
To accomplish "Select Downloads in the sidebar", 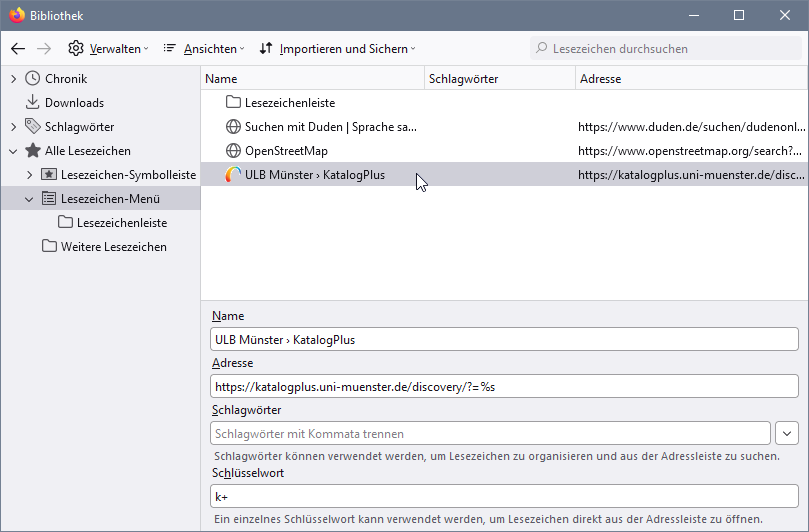I will 74,103.
